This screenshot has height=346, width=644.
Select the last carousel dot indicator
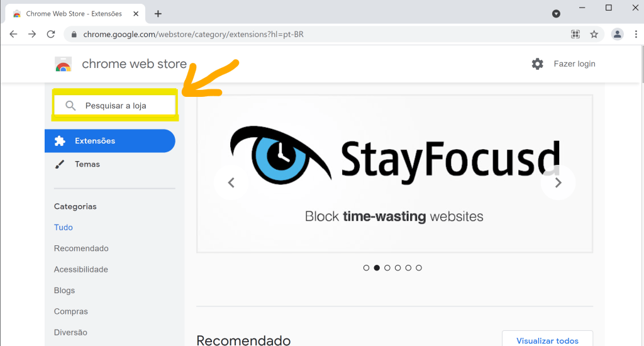point(419,268)
